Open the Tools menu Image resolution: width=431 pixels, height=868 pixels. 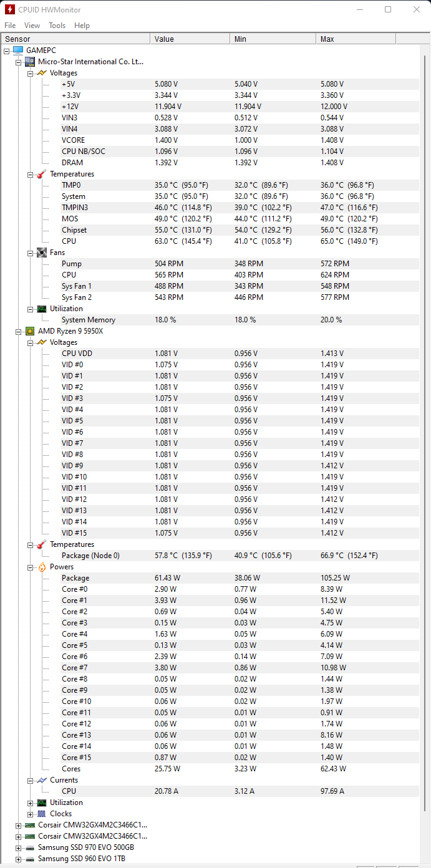click(x=57, y=26)
